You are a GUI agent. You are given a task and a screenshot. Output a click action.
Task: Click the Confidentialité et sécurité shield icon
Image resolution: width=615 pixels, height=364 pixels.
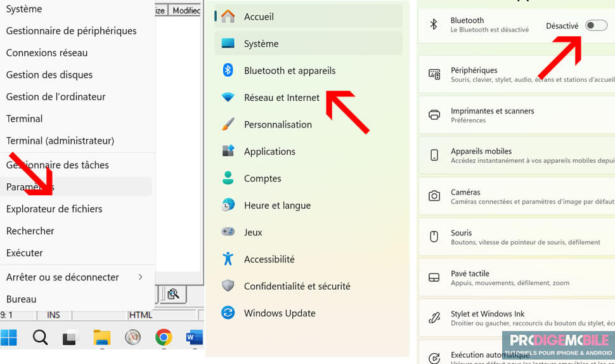point(228,285)
